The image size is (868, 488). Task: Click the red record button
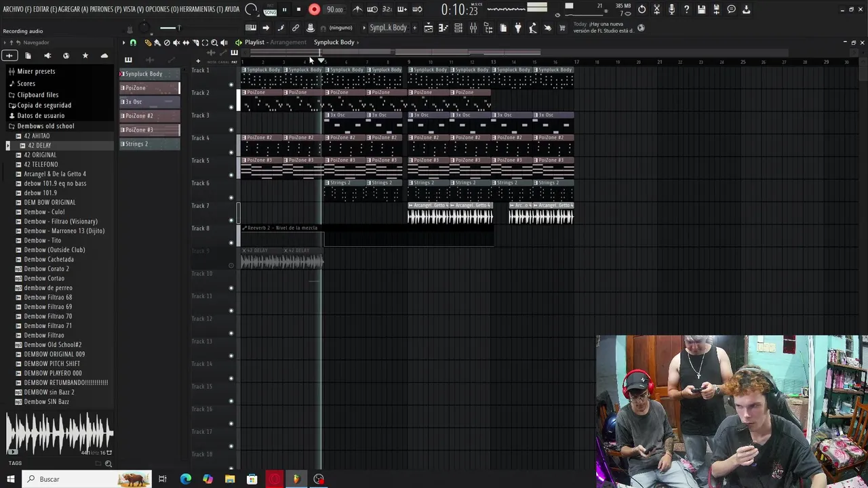coord(314,9)
